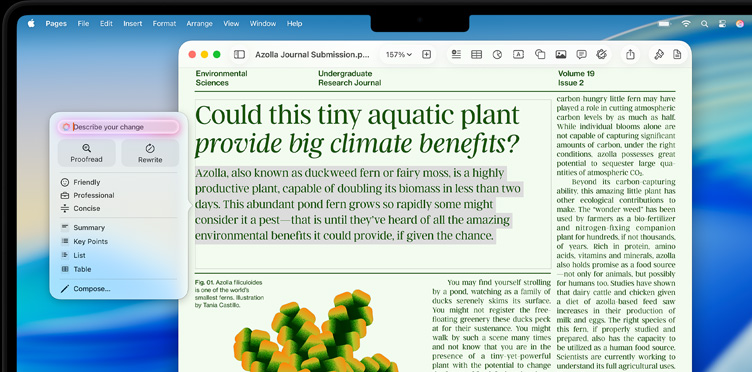This screenshot has height=372, width=752.
Task: Click the Describe your change field
Action: 118,127
